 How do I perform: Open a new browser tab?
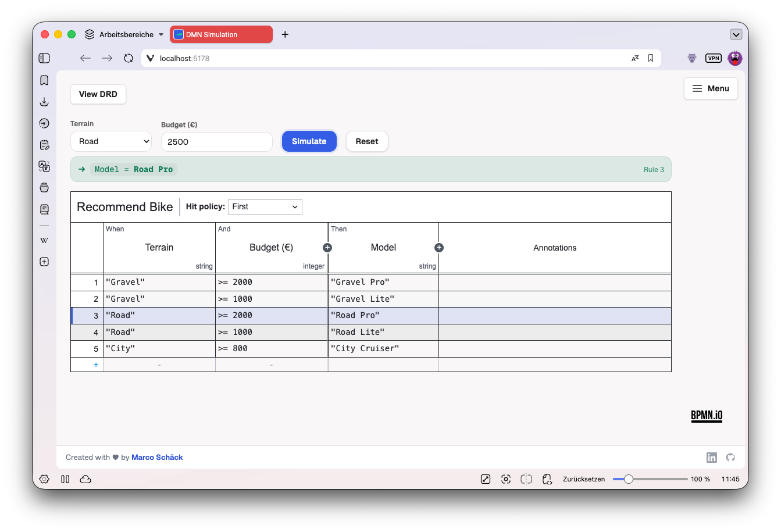[285, 34]
